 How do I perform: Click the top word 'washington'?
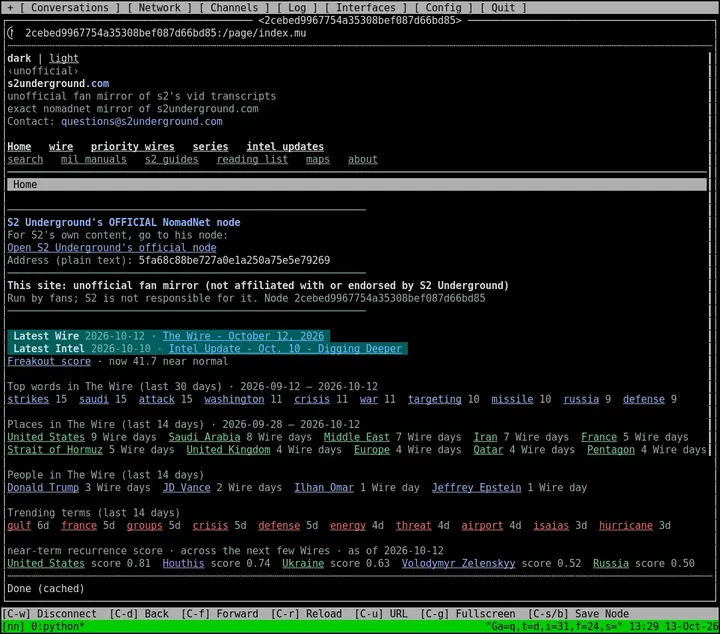[234, 399]
